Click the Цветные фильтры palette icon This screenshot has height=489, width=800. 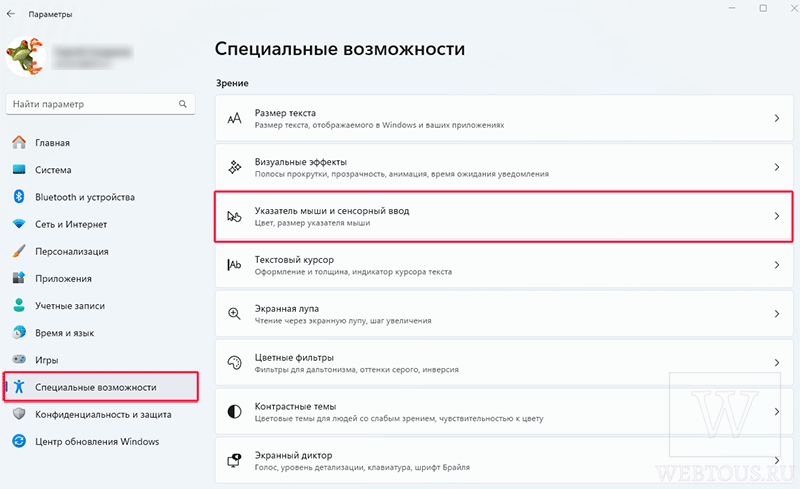pos(234,363)
